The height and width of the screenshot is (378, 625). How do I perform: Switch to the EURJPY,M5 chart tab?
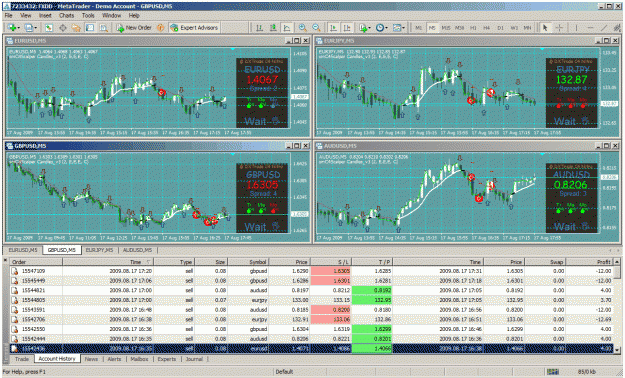[x=99, y=250]
